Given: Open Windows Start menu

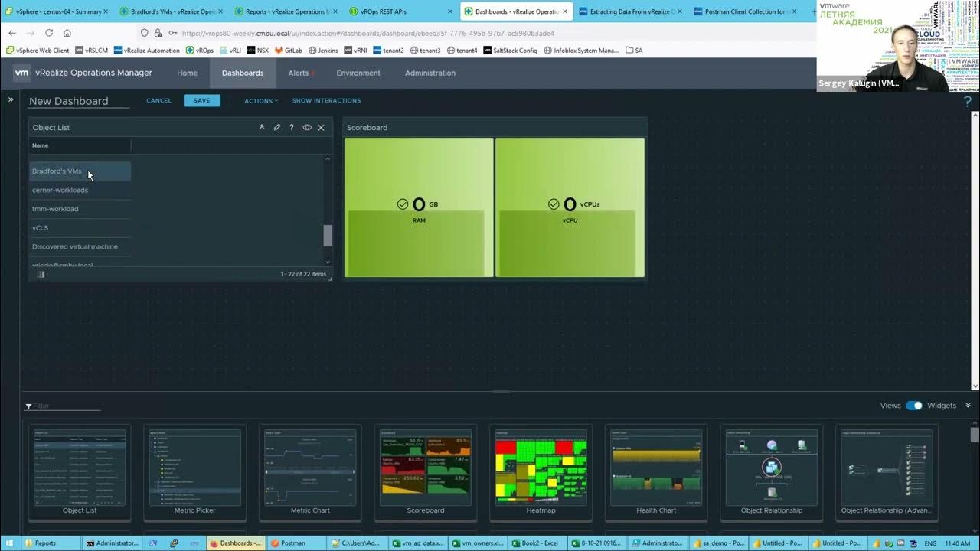Looking at the screenshot, I should (10, 543).
